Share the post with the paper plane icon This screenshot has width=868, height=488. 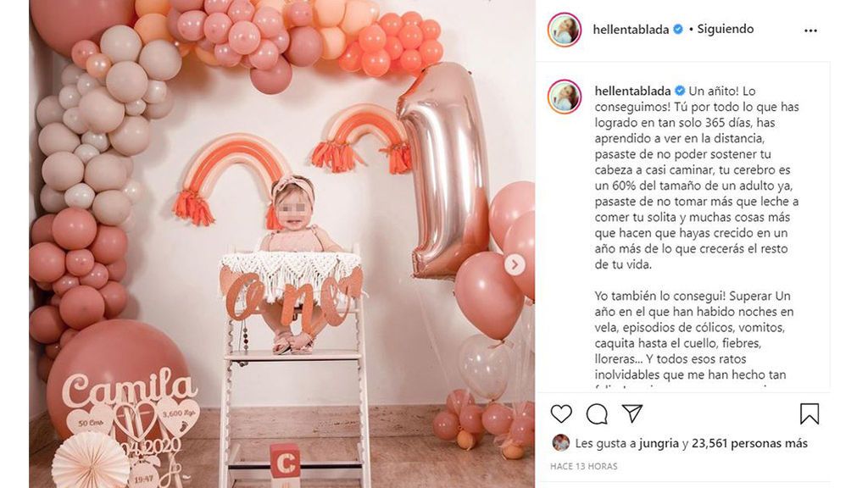pyautogui.click(x=632, y=413)
